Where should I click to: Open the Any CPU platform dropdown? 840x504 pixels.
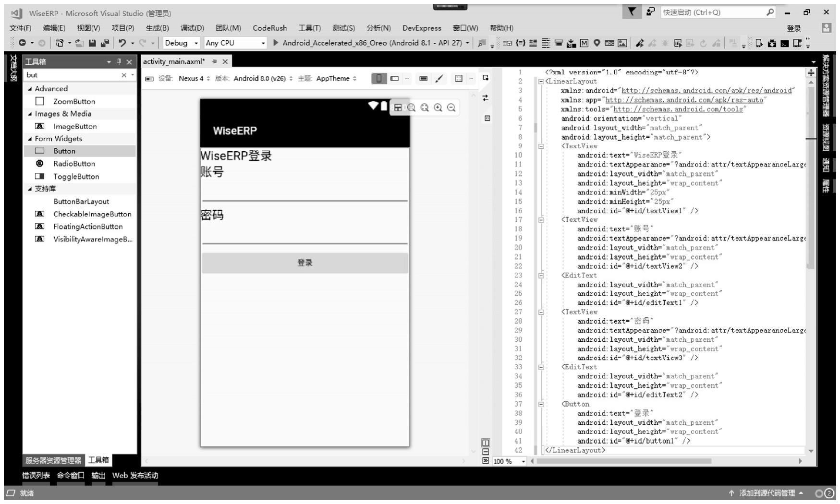pyautogui.click(x=235, y=43)
